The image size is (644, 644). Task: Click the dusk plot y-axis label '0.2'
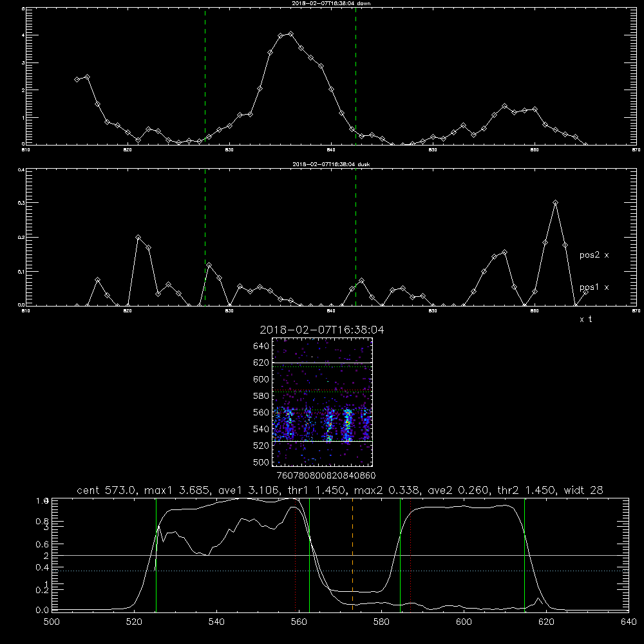tap(21, 238)
